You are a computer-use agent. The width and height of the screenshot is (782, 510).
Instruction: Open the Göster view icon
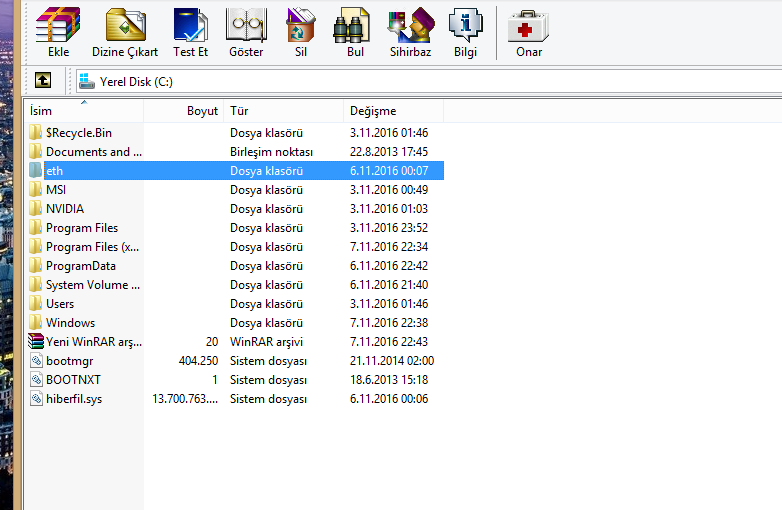pos(246,25)
